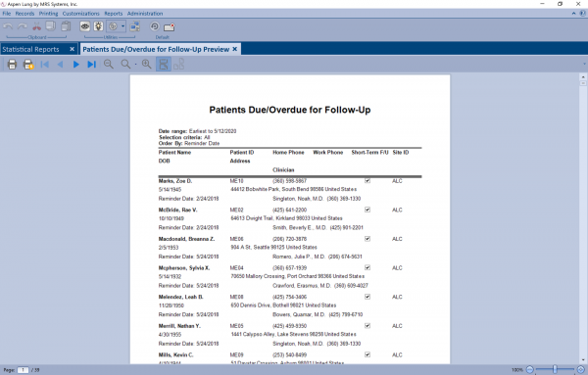Click the Patient ID column header

click(242, 153)
